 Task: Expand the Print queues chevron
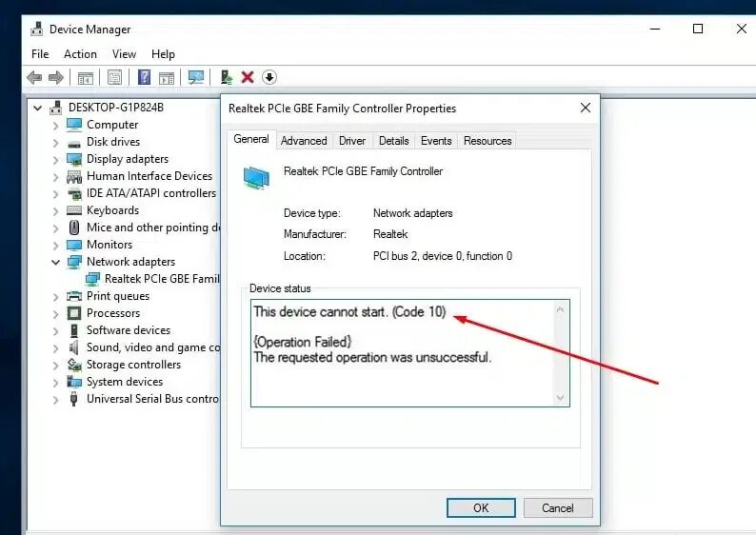pos(55,297)
